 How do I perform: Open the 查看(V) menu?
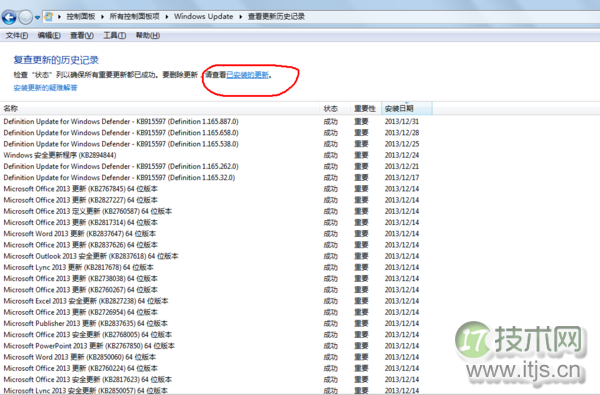tap(82, 36)
